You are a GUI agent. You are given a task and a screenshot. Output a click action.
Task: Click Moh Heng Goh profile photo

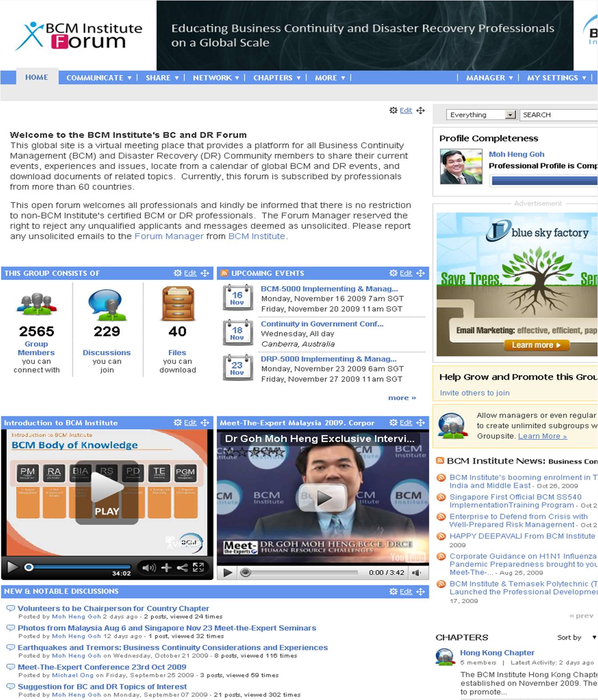point(461,167)
